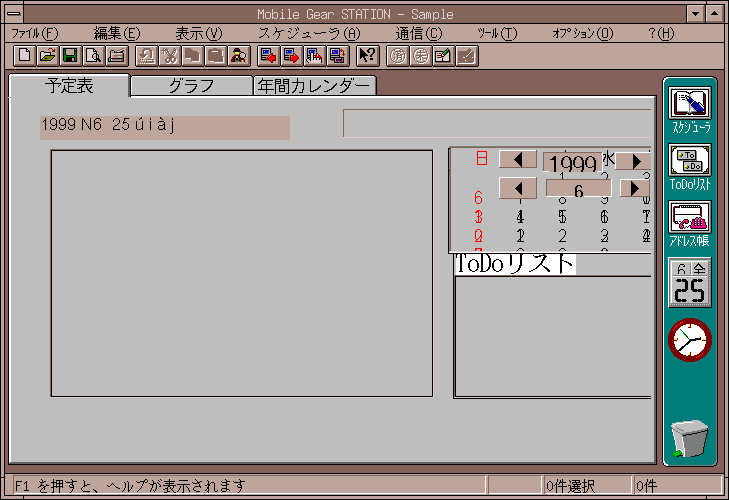Open the window system menu box

[x=14, y=13]
